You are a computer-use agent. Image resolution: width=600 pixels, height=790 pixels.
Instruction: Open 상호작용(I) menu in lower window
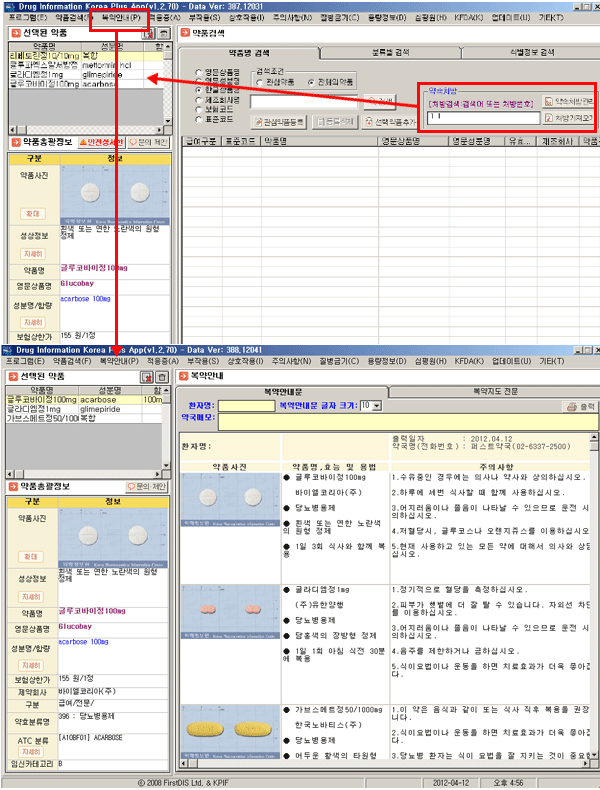[245, 361]
